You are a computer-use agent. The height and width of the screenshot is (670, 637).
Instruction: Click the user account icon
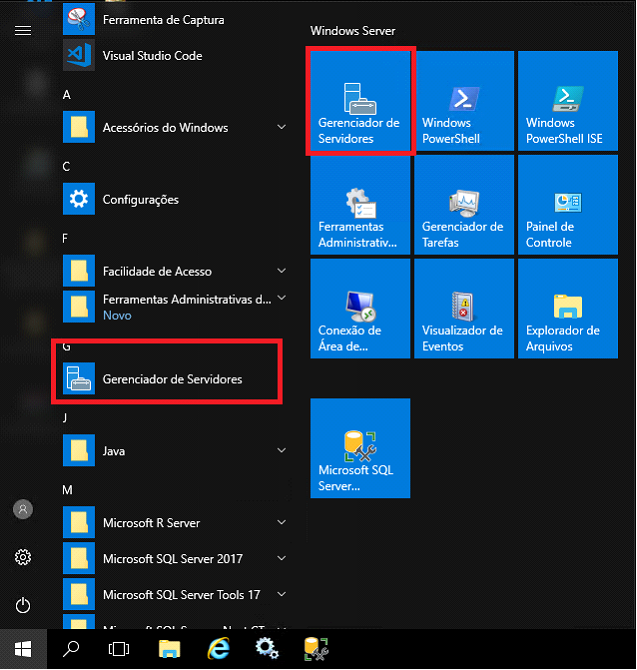23,509
